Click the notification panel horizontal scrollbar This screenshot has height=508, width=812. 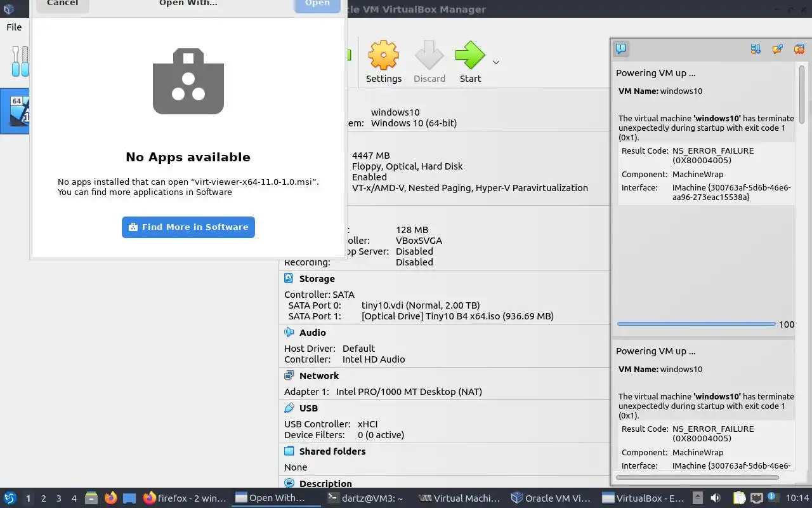(x=697, y=477)
